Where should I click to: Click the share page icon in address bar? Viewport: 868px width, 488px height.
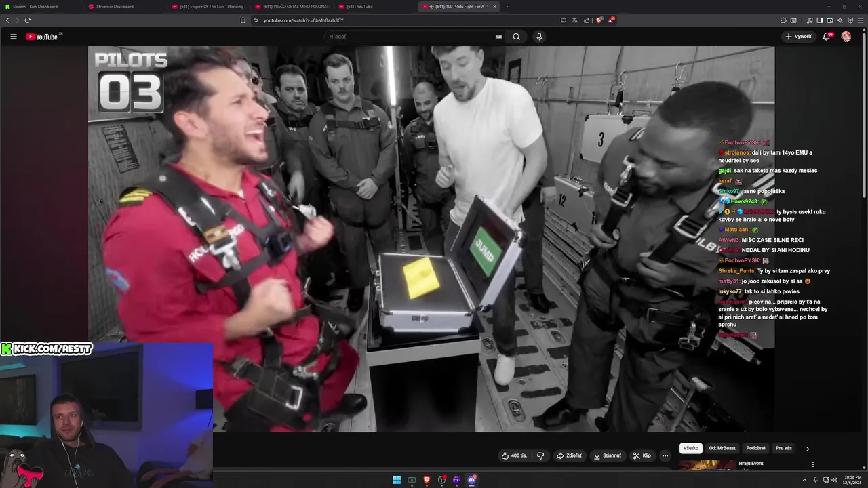coord(587,20)
